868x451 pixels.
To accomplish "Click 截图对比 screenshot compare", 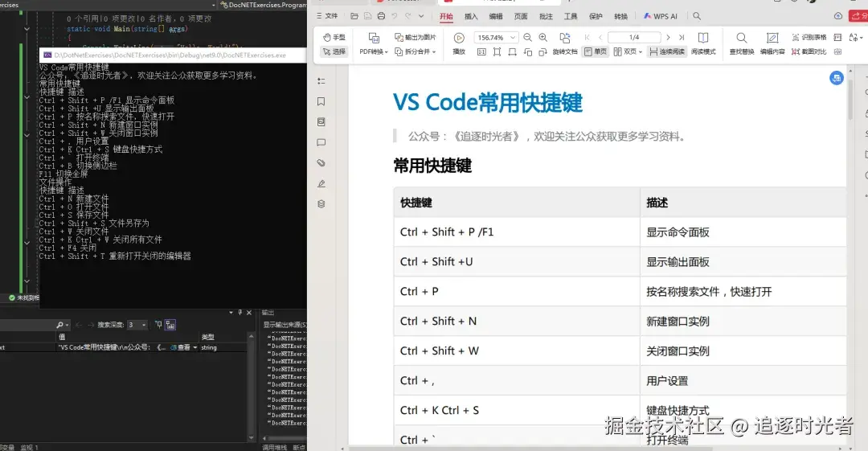I will (x=809, y=51).
